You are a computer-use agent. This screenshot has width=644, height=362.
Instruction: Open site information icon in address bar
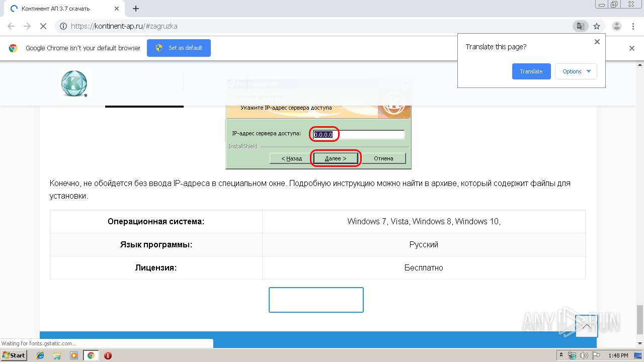coord(63,26)
